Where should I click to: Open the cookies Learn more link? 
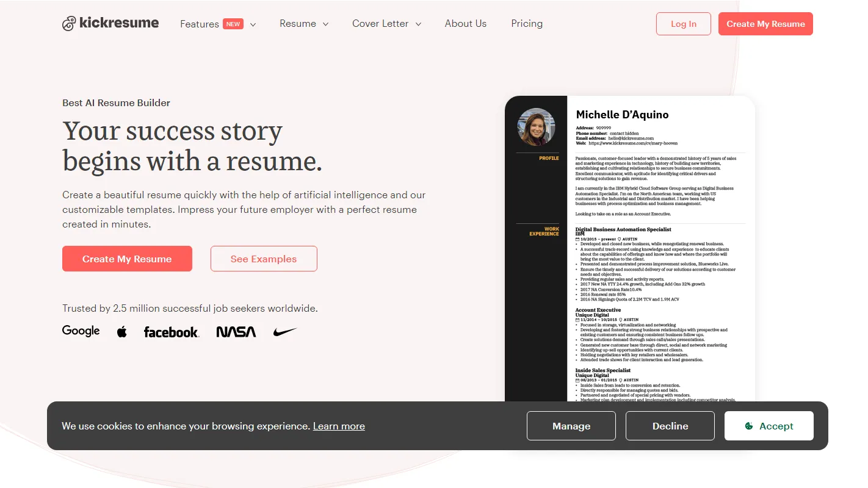(x=339, y=426)
